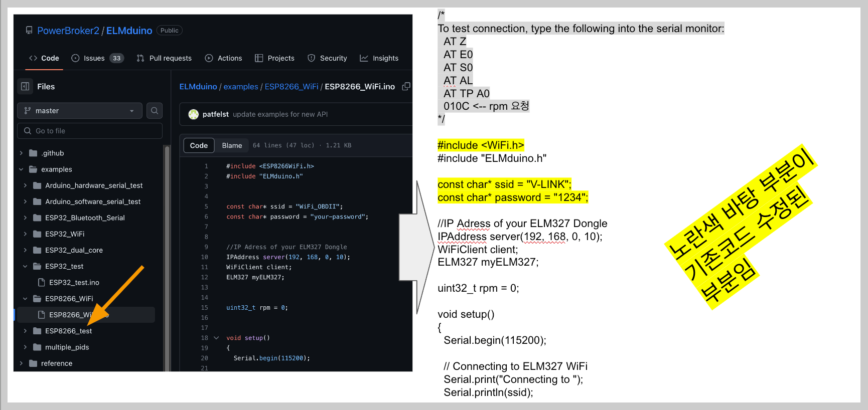Open the Issues tab
The height and width of the screenshot is (410, 868).
point(98,58)
